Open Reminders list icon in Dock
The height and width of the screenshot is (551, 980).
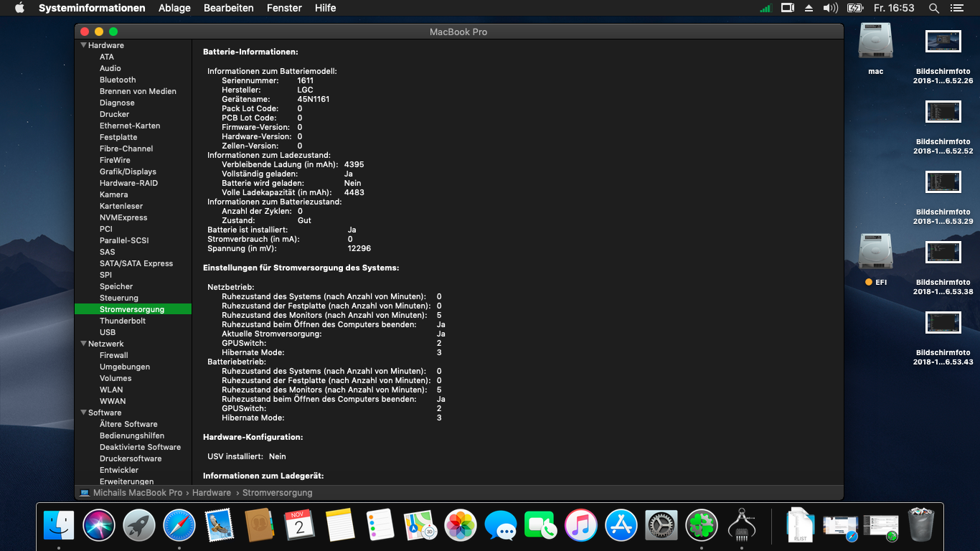tap(380, 525)
